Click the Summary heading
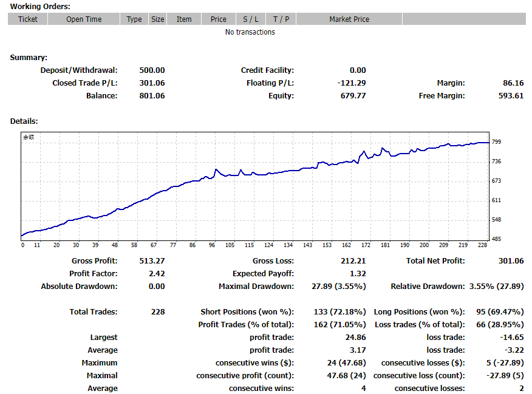Viewport: 532px width, 394px height. [x=29, y=58]
